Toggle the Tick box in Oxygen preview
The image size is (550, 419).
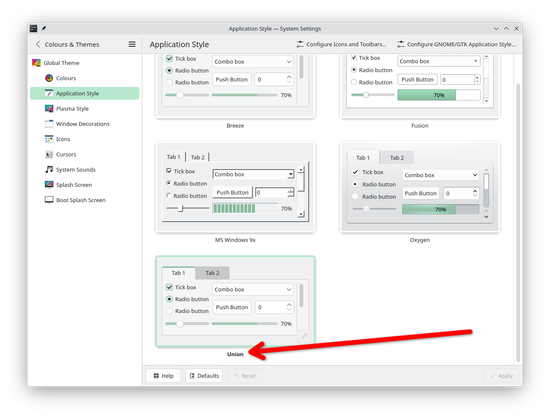[355, 172]
